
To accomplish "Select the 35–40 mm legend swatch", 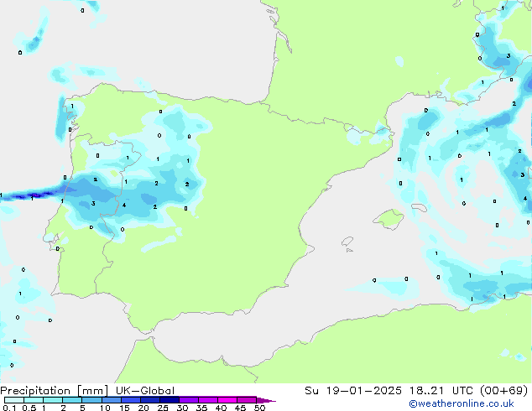I will (207, 400).
